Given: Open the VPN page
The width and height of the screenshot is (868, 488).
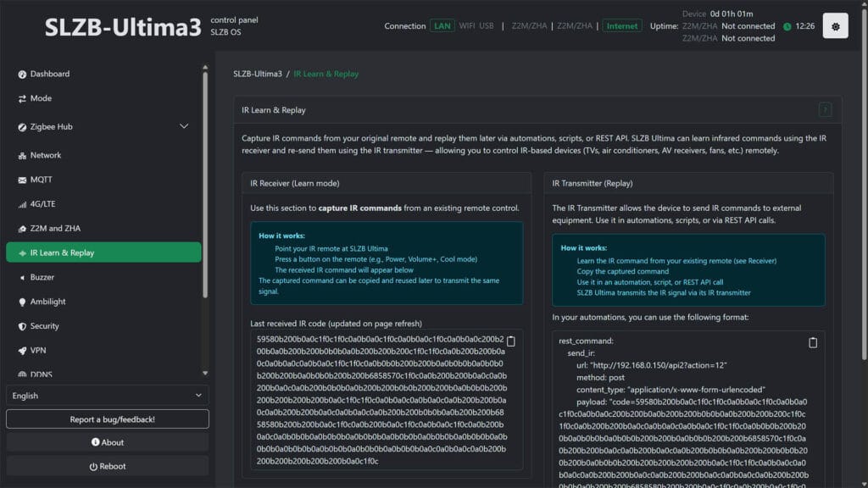Looking at the screenshot, I should click(39, 351).
